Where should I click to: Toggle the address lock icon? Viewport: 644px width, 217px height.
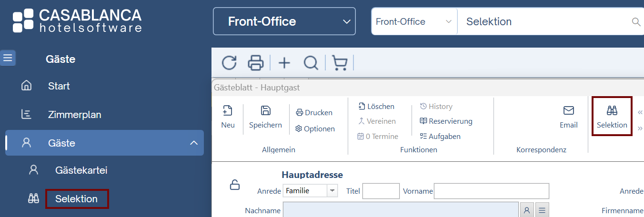click(x=235, y=185)
